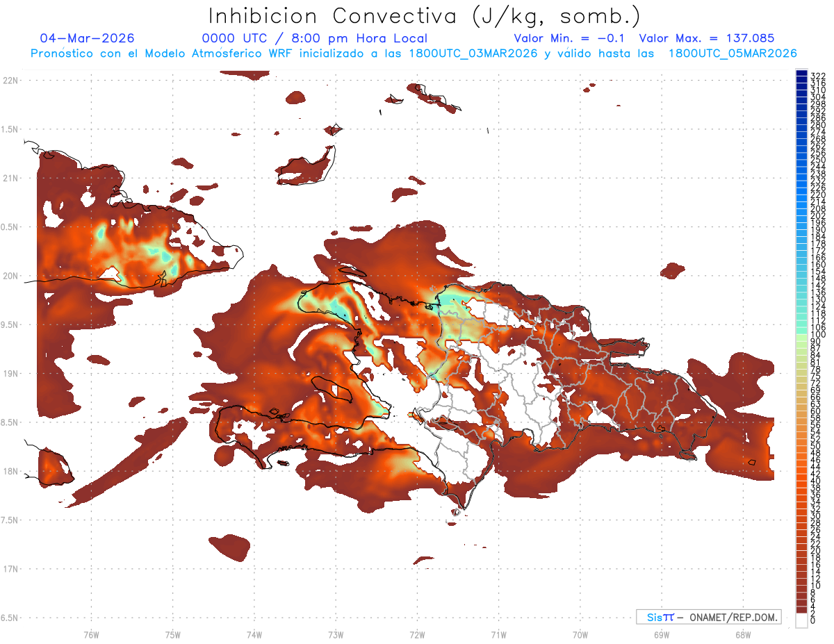Viewport: 834px width, 644px height.
Task: Click the WRF model forecast description line
Action: coord(414,53)
